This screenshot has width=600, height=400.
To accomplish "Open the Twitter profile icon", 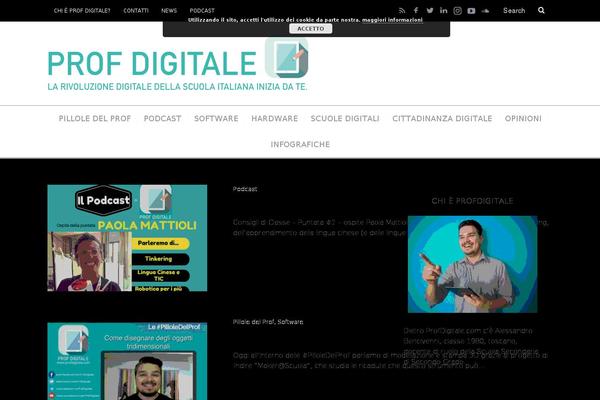I will 430,11.
